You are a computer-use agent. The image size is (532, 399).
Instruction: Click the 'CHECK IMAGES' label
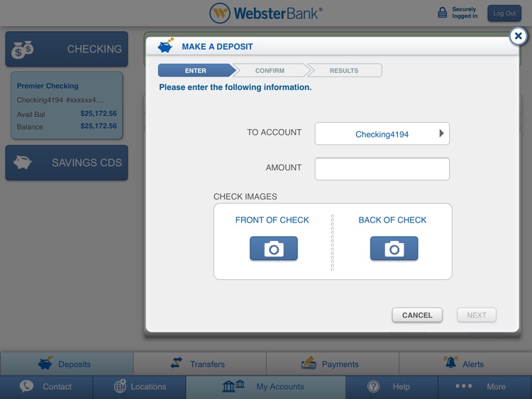(245, 196)
